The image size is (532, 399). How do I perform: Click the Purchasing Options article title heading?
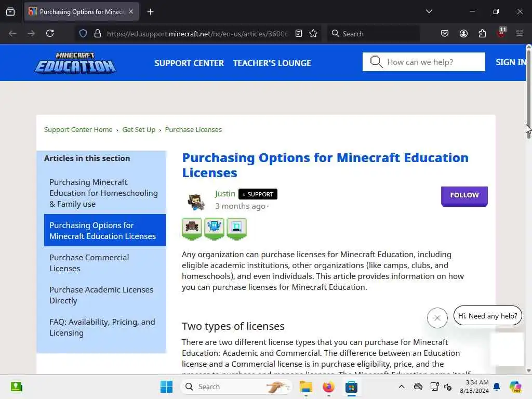point(325,165)
